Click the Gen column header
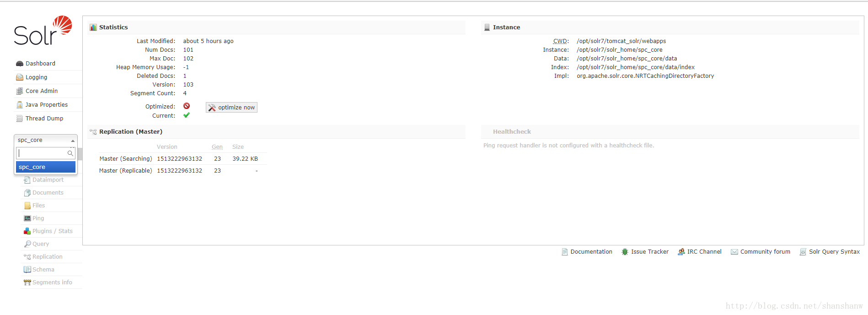The image size is (868, 315). point(217,147)
